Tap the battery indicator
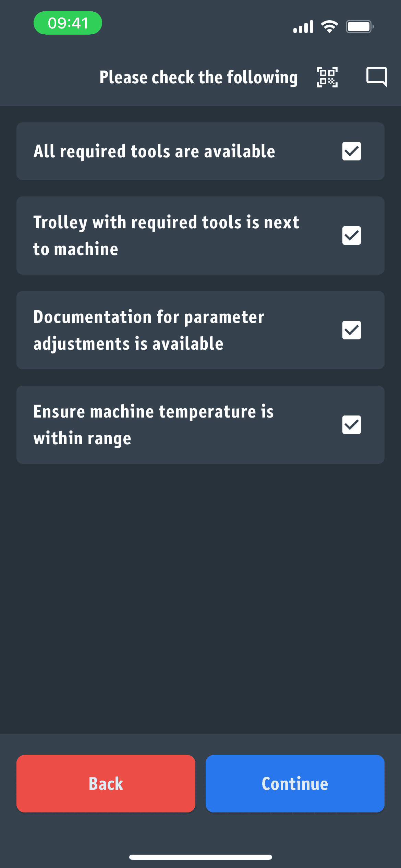Image resolution: width=401 pixels, height=868 pixels. [x=359, y=26]
